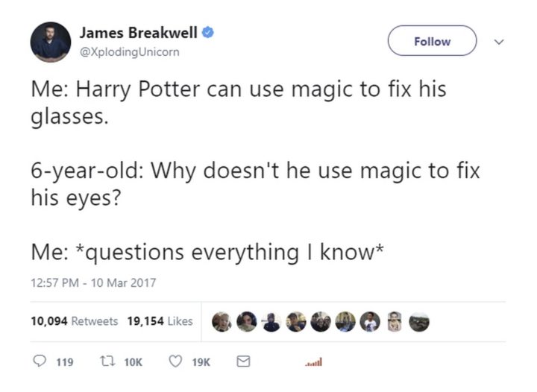Click the blue verified badge
Image resolution: width=537 pixels, height=392 pixels.
208,33
